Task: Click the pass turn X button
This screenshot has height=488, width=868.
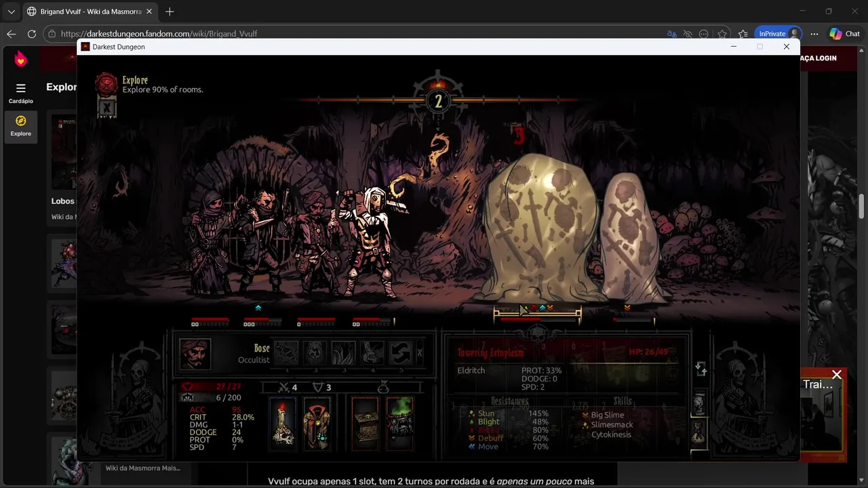Action: [420, 353]
